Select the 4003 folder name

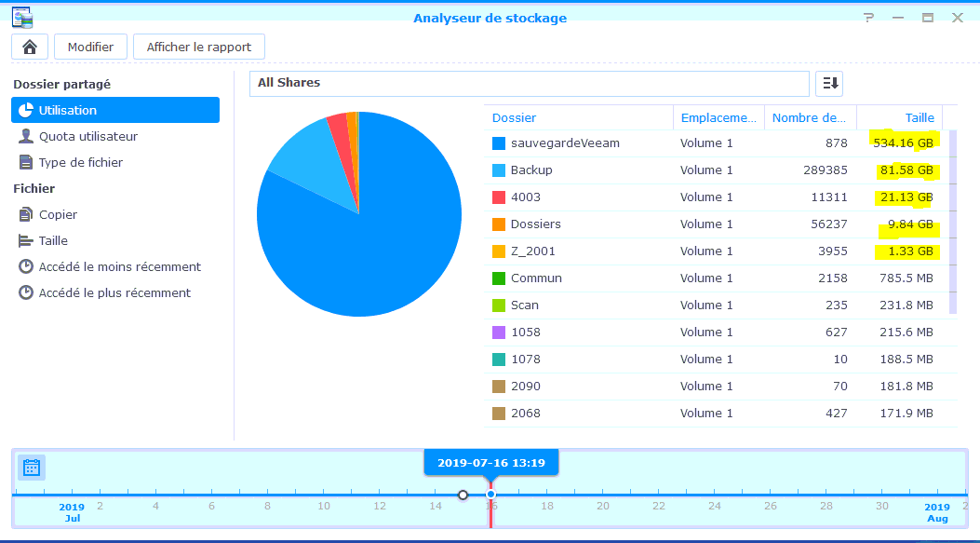[526, 197]
